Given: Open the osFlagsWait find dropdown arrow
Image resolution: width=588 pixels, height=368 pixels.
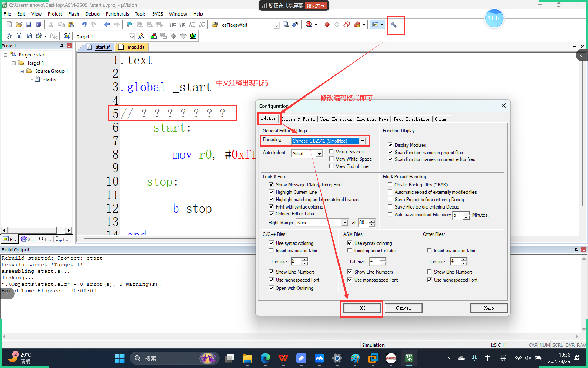Looking at the screenshot, I should click(x=276, y=25).
